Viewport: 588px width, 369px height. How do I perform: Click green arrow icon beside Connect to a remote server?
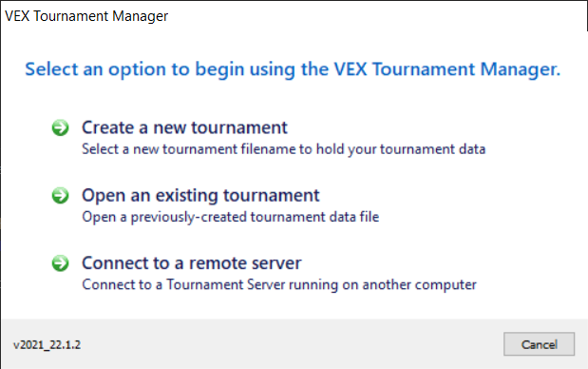(60, 262)
